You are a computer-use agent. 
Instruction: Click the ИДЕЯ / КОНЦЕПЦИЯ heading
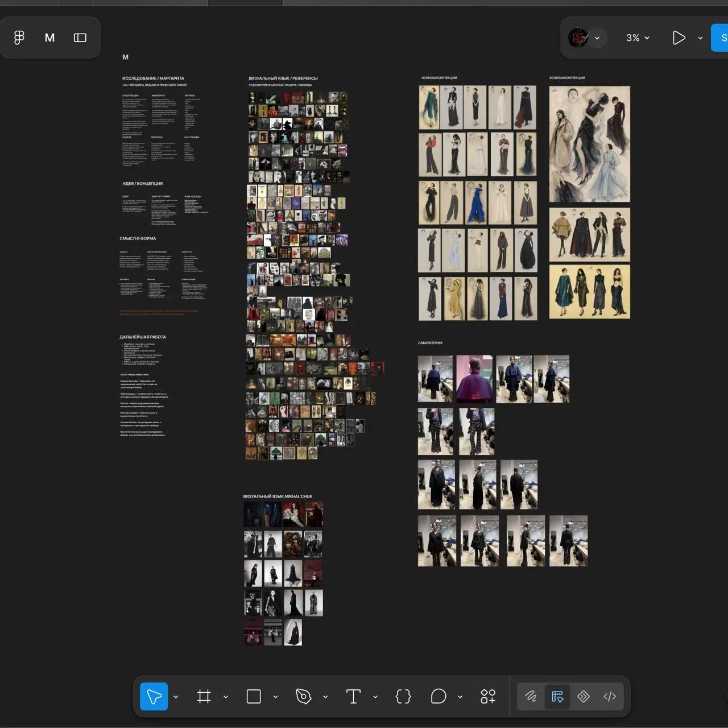(142, 184)
